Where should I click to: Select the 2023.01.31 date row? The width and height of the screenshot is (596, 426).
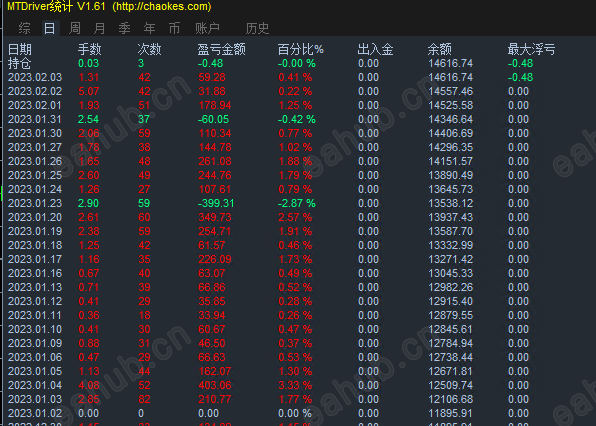35,119
